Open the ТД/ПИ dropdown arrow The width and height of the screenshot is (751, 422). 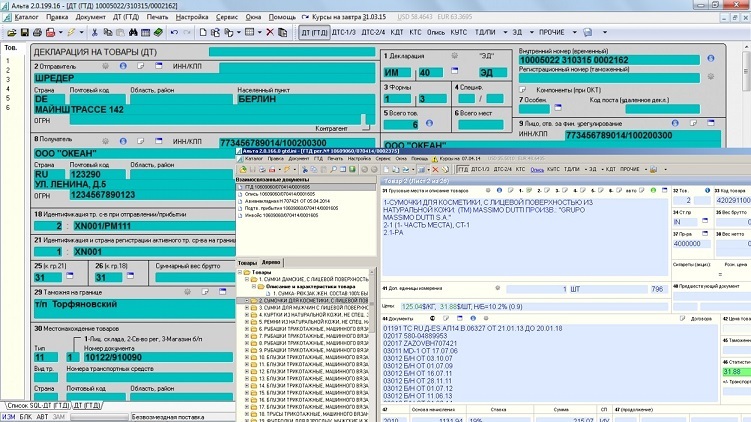click(505, 33)
